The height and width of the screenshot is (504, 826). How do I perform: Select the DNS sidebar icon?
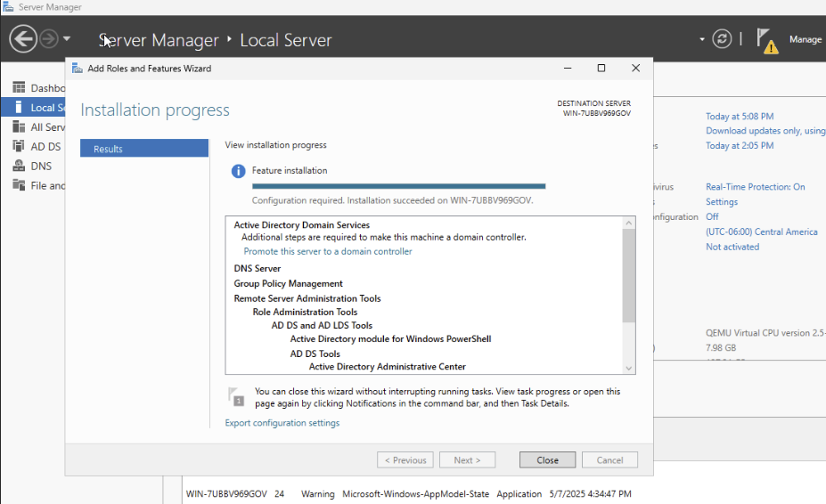(19, 167)
